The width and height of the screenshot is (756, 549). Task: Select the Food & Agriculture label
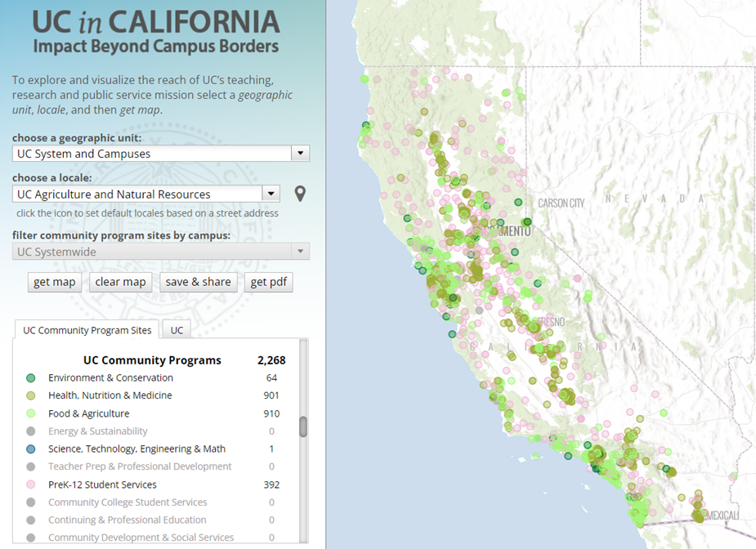click(89, 413)
